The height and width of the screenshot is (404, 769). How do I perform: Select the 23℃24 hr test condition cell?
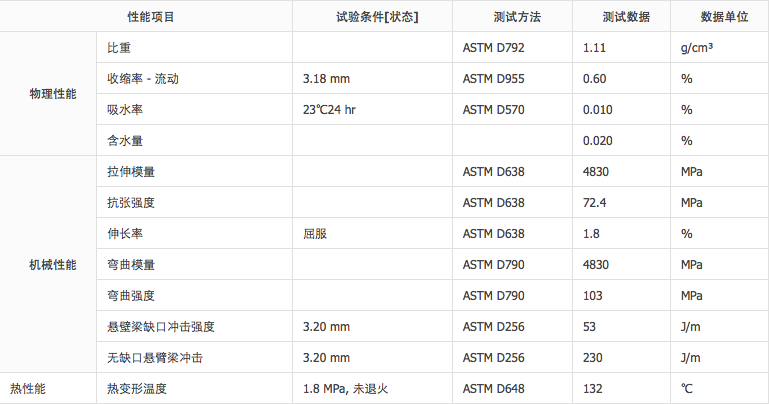click(x=329, y=109)
